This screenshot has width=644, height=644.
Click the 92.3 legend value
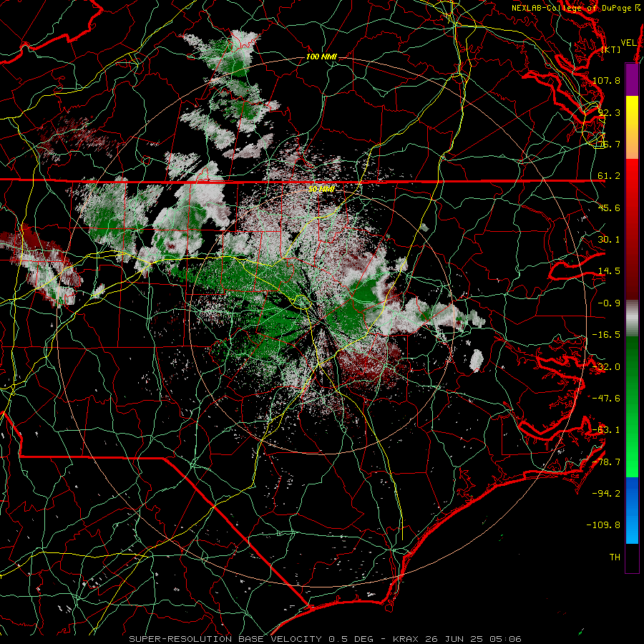609,112
